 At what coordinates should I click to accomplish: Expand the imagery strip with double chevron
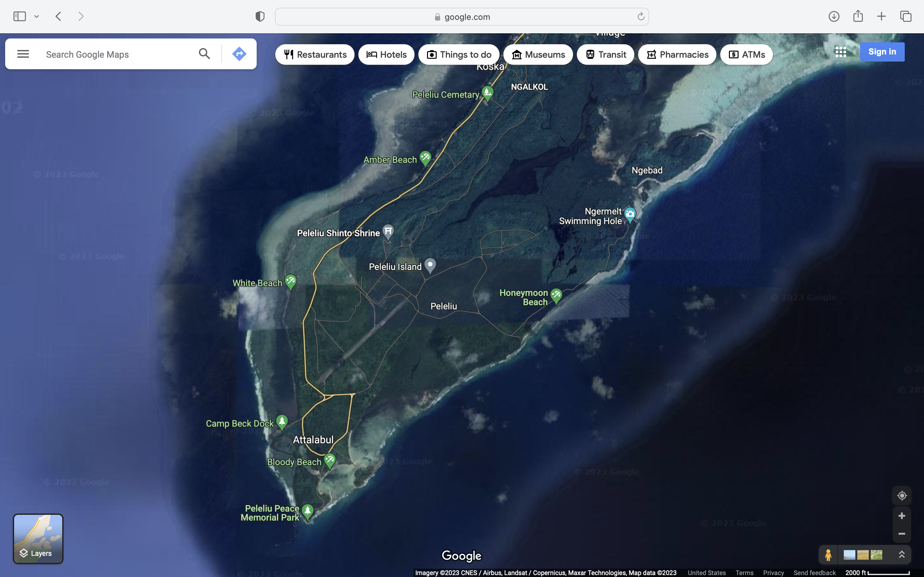pyautogui.click(x=902, y=555)
